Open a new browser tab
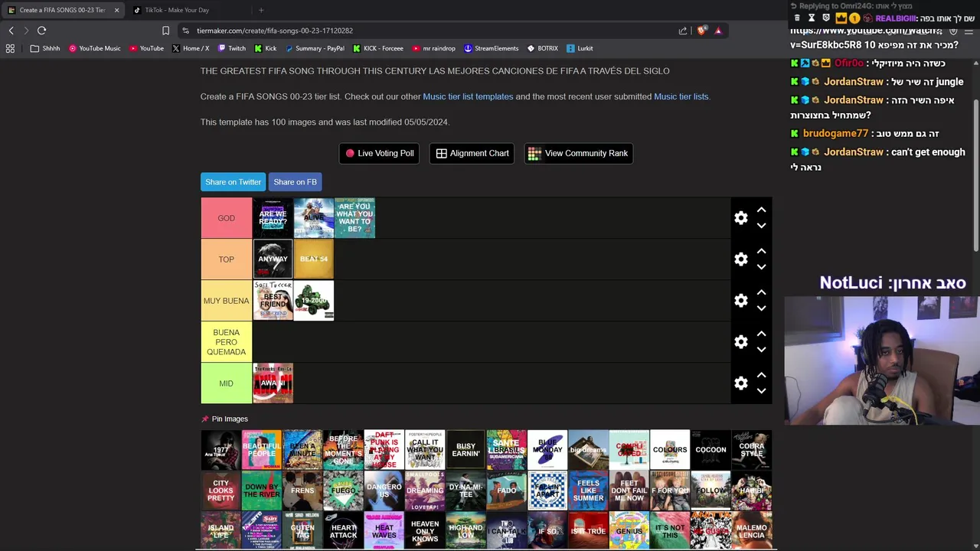This screenshot has width=980, height=551. [261, 10]
